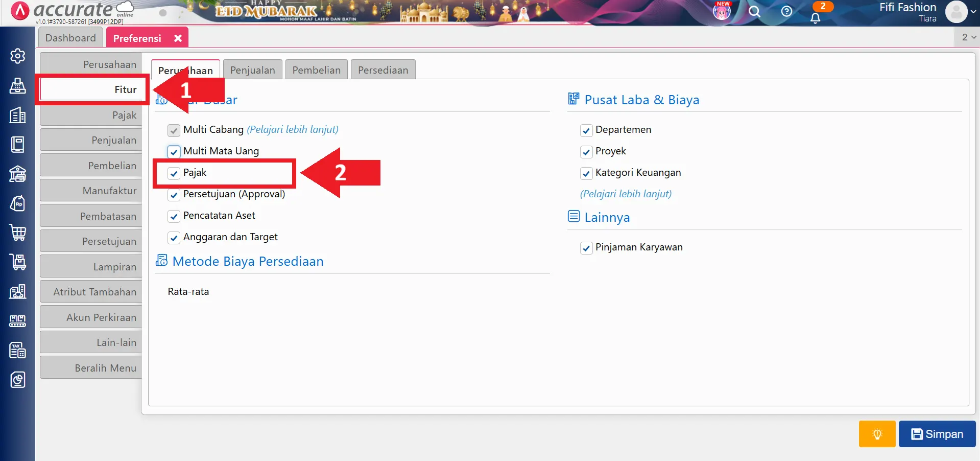This screenshot has height=461, width=980.
Task: Uncheck the Pajak checkbox
Action: (x=174, y=173)
